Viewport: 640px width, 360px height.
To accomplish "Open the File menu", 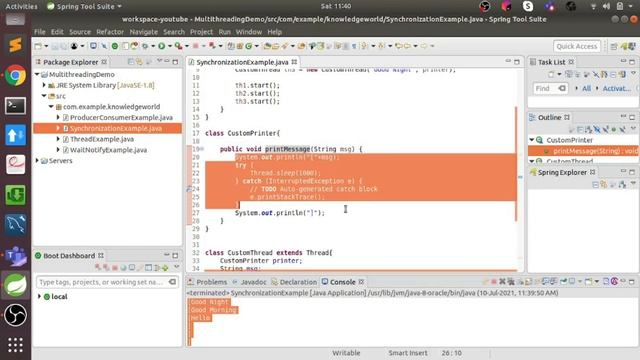I will coord(40,32).
